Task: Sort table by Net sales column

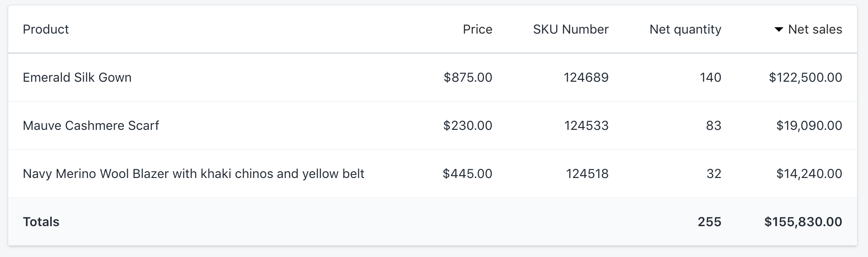Action: [x=815, y=30]
